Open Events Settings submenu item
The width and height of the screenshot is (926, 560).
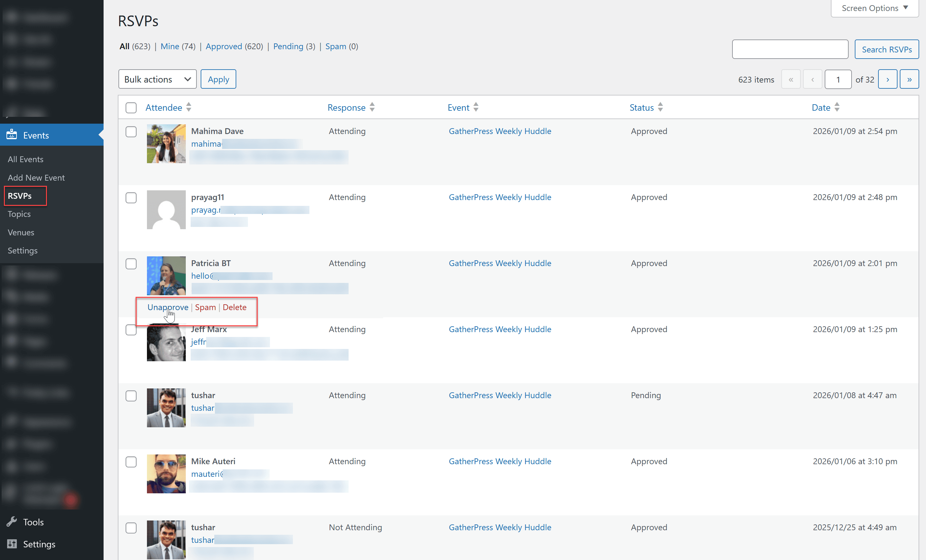click(x=23, y=250)
